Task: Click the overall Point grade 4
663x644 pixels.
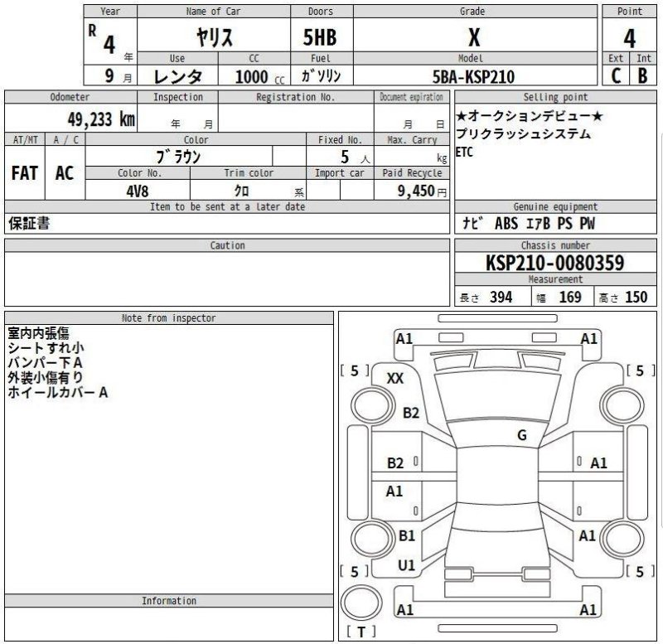Action: [x=630, y=37]
